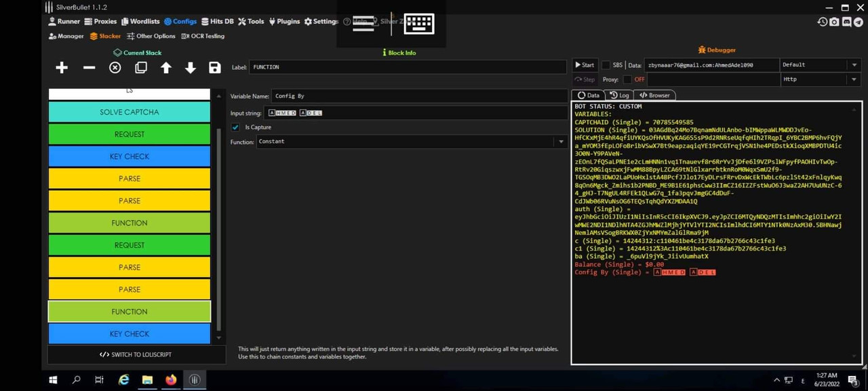Screen dimensions: 868x391
Task: Click the Input string field
Action: (416, 113)
